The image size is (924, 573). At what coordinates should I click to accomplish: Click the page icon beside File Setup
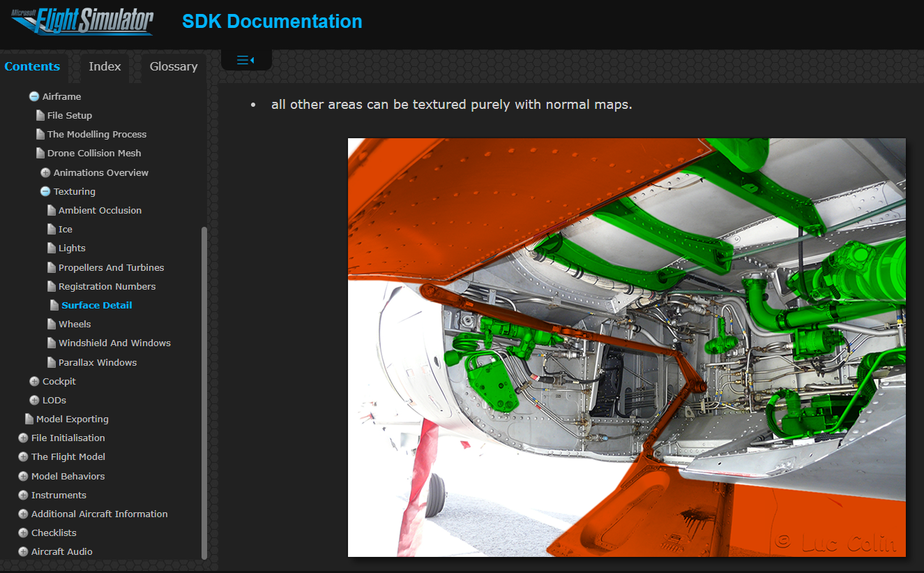coord(40,115)
